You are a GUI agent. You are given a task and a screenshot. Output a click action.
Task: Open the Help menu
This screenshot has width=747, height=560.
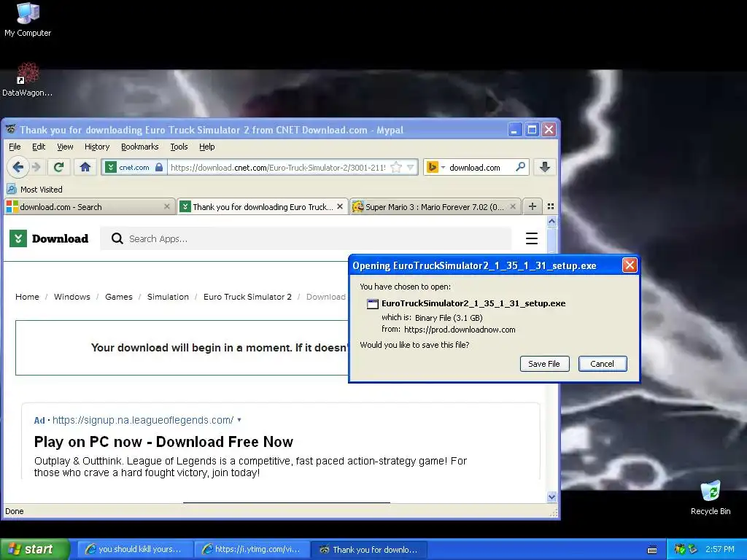pyautogui.click(x=206, y=147)
